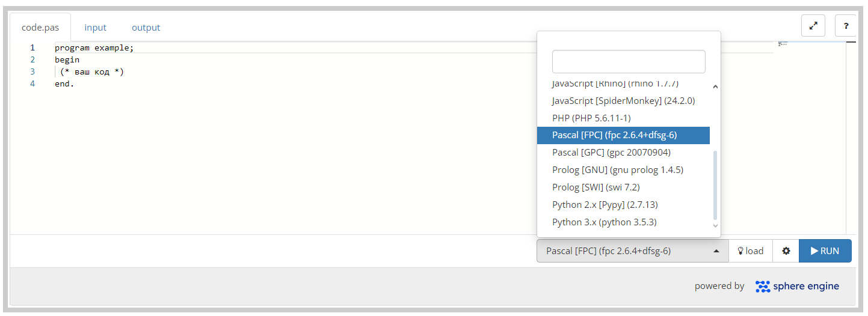Click the sphere engine logo link

click(797, 286)
